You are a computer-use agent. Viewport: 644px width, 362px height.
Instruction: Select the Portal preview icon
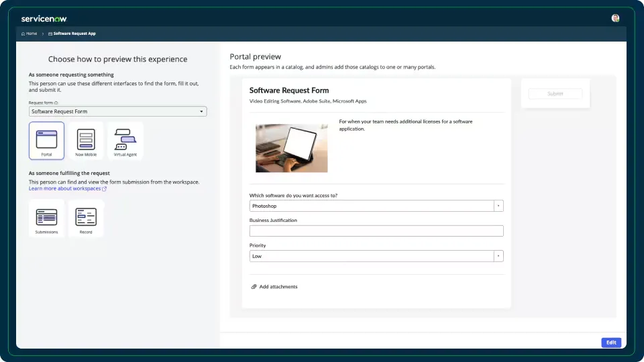point(46,140)
